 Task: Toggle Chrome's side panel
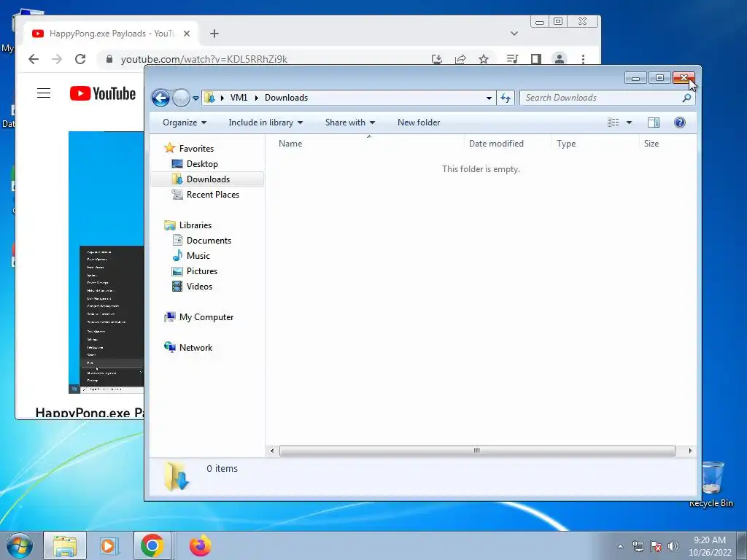(536, 59)
